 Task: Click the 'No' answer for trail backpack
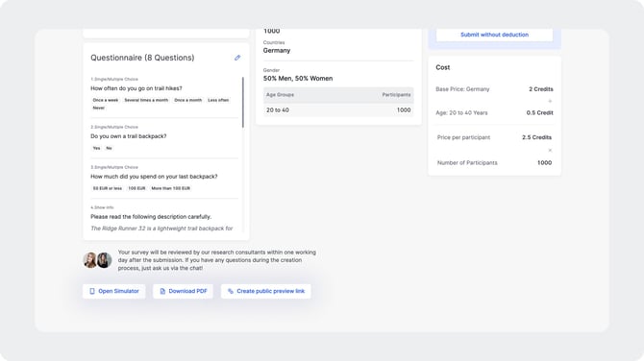click(109, 148)
